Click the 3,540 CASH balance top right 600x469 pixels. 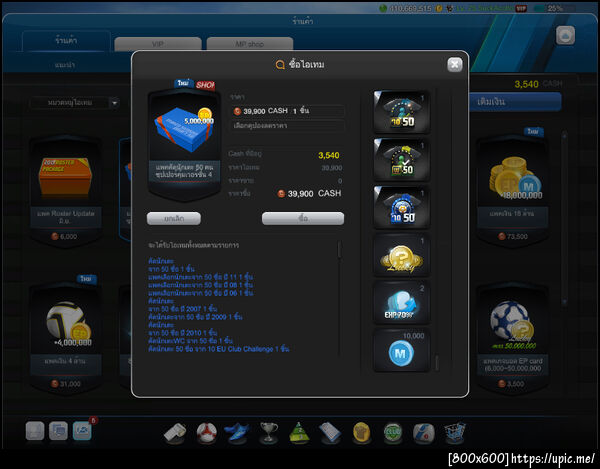pos(538,84)
